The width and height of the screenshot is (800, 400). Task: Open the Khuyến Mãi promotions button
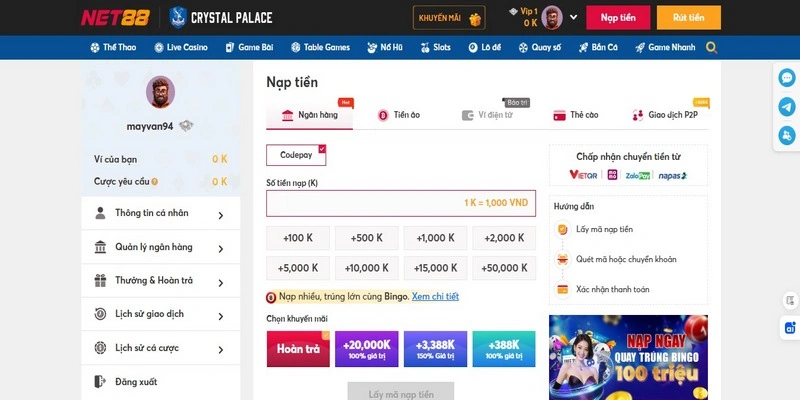tap(449, 18)
